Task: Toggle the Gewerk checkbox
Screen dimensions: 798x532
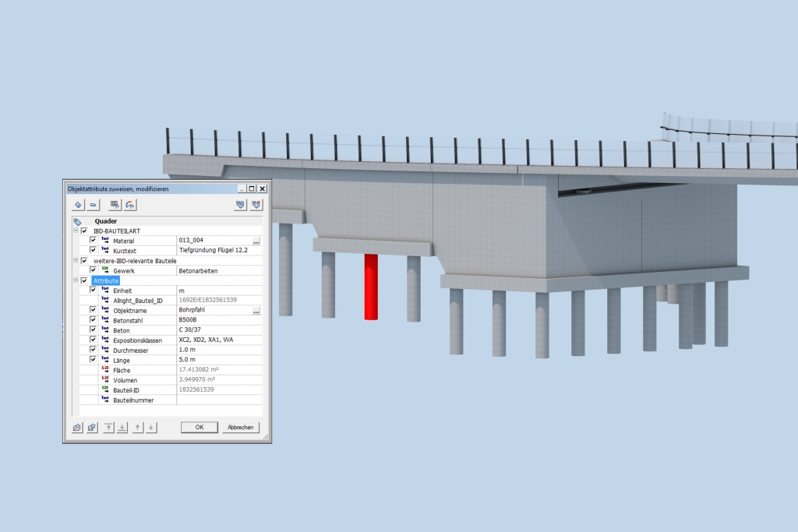Action: coord(94,270)
